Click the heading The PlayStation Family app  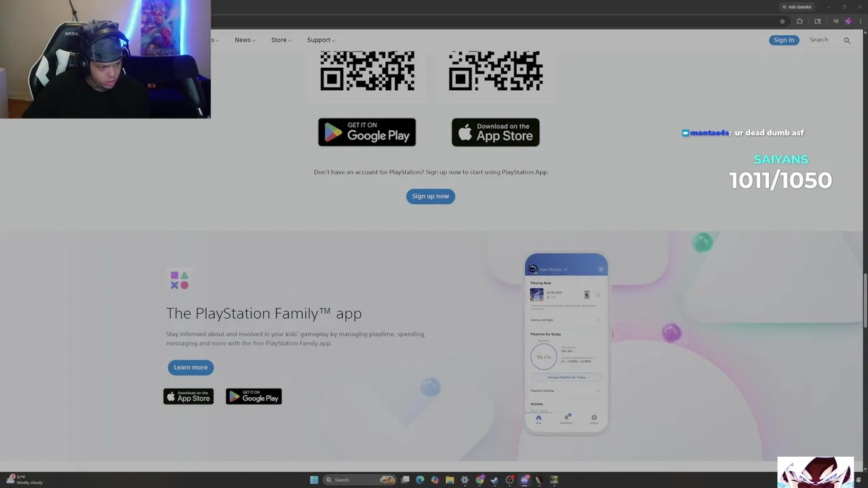(x=264, y=313)
